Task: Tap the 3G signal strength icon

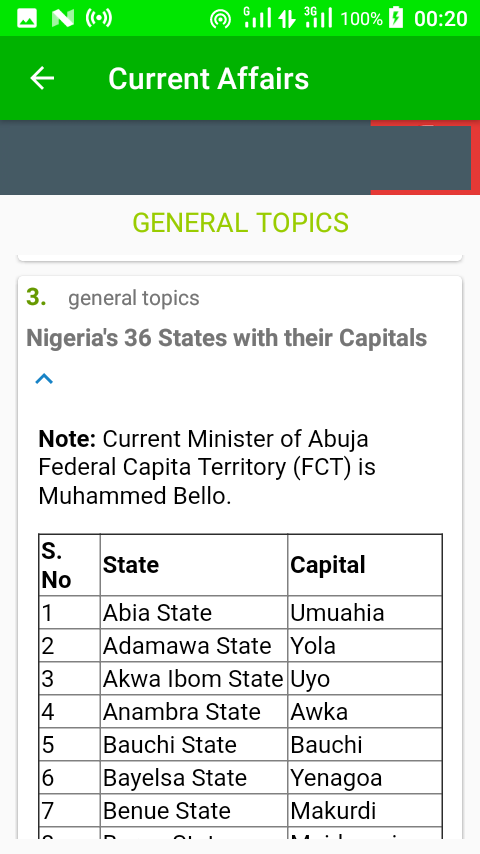Action: tap(319, 18)
